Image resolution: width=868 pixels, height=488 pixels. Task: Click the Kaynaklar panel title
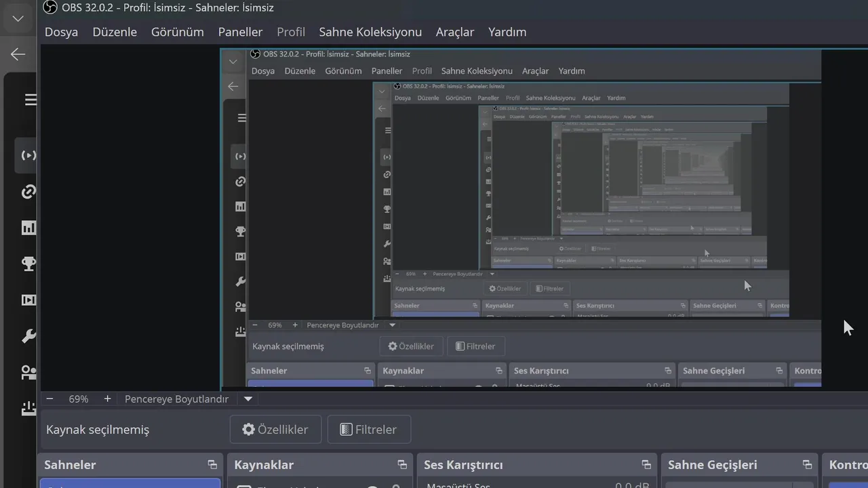coord(264,465)
